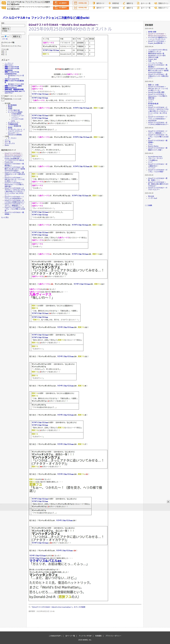Open AccessDenied.html history link
170x644 pixels.
pyautogui.click(x=155, y=156)
